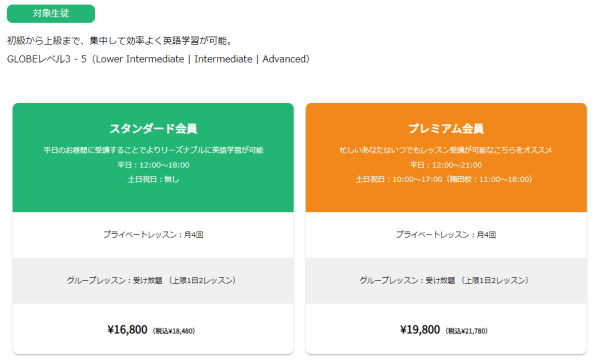Click Premium plan プライベートレッスン月4回 row
The height and width of the screenshot is (362, 600).
446,235
